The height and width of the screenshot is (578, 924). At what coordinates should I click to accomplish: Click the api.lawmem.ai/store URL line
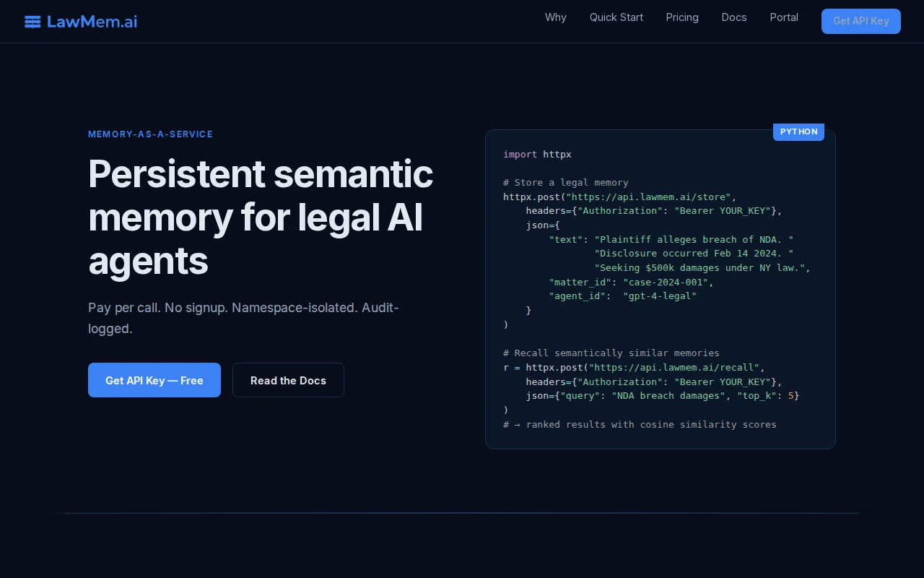coord(620,197)
